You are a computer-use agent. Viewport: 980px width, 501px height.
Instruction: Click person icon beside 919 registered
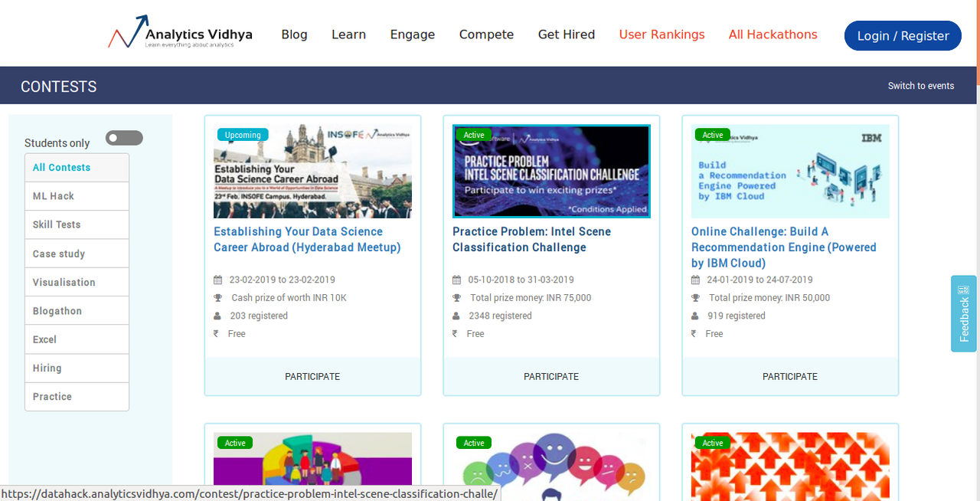695,316
